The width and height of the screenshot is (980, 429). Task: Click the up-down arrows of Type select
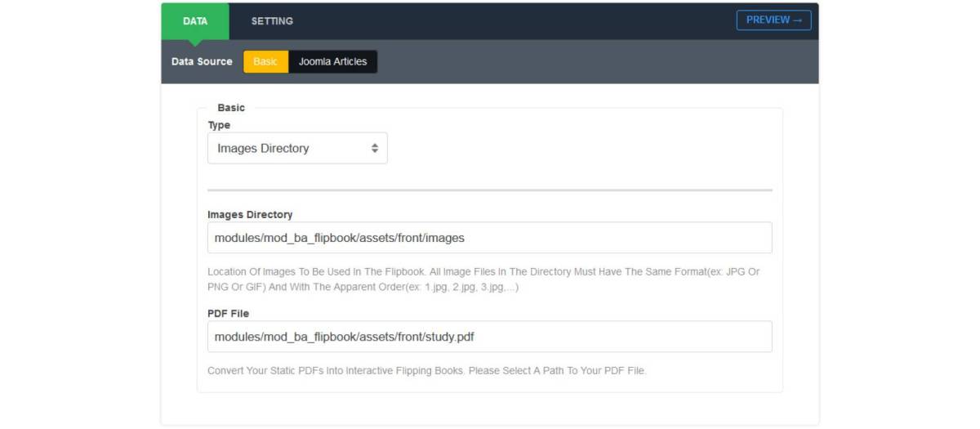(x=375, y=149)
